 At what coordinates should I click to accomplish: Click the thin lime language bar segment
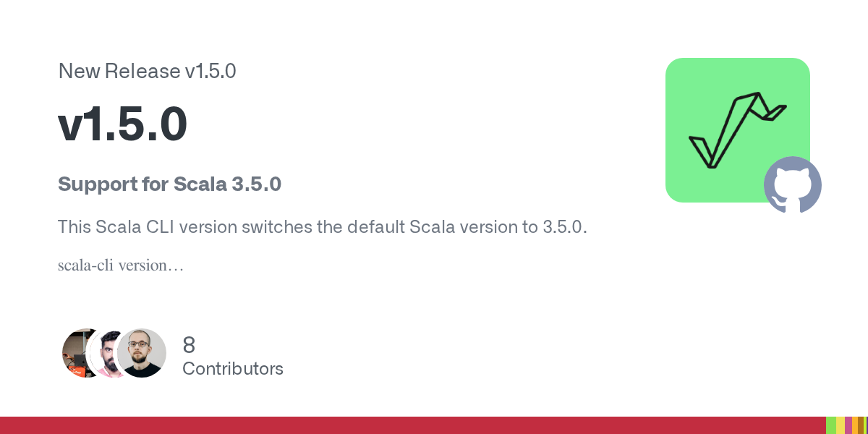pyautogui.click(x=864, y=425)
